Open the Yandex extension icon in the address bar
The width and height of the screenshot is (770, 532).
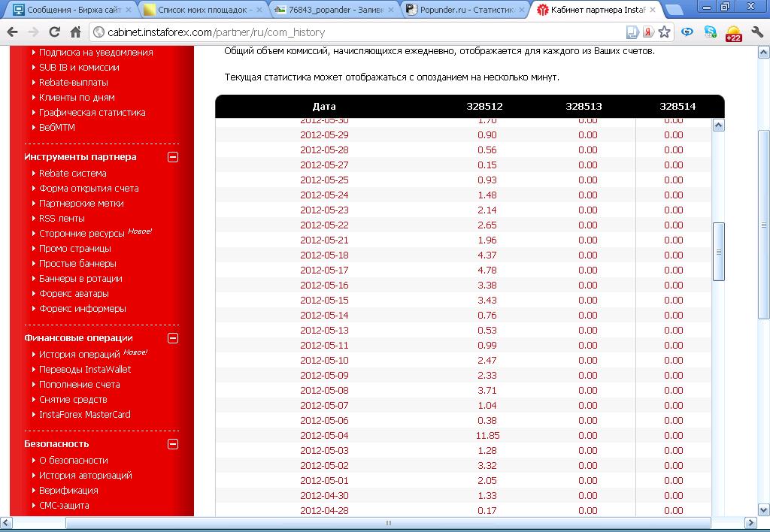(649, 32)
